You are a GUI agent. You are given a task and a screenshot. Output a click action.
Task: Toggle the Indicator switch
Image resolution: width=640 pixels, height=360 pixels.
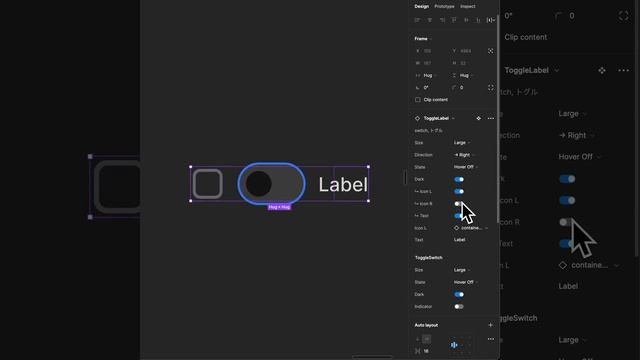(x=459, y=307)
